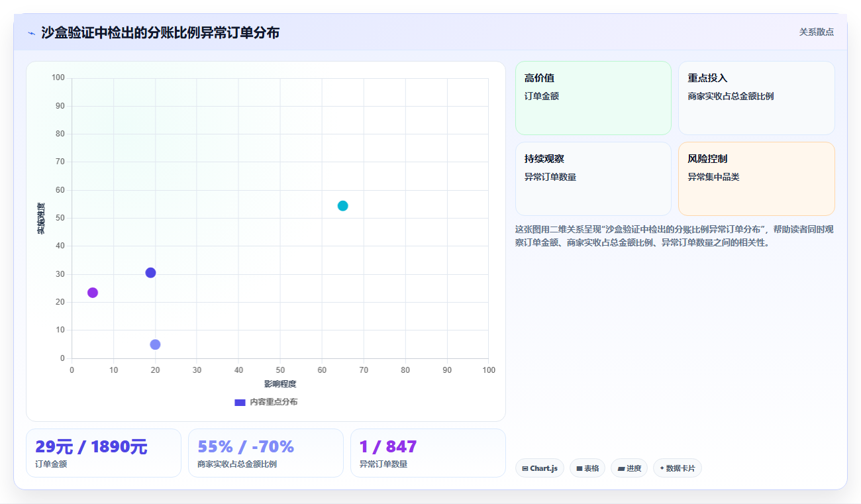This screenshot has height=504, width=861.
Task: Click the 进度 tag chip
Action: (629, 468)
